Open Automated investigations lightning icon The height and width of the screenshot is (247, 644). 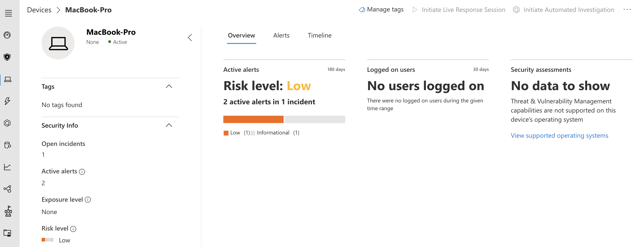point(8,101)
